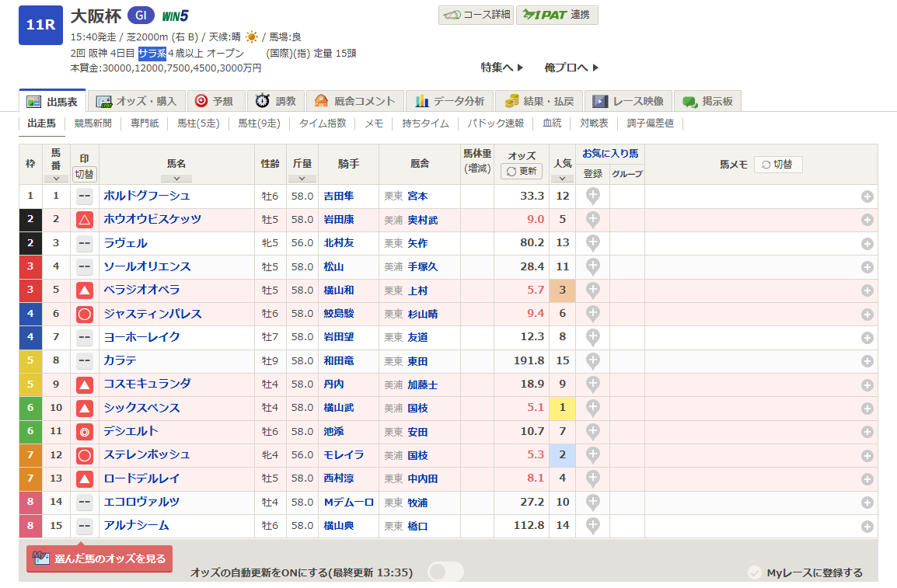Click the WIN5 logo
Image resolution: width=897 pixels, height=588 pixels.
coord(175,16)
